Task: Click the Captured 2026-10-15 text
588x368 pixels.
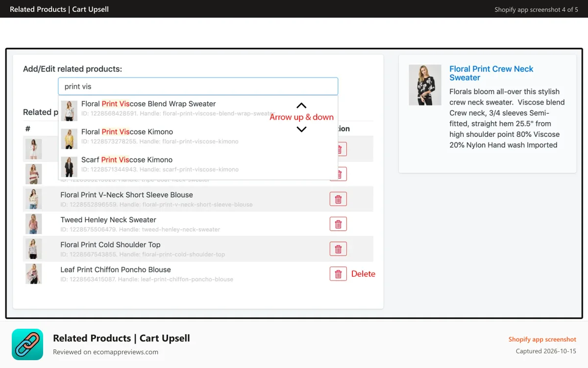Action: (546, 351)
